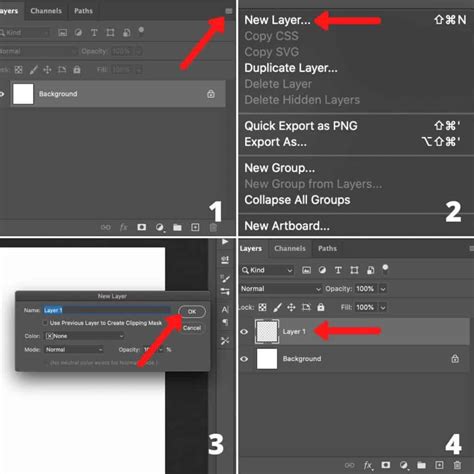Open Color None dropdown in New Layer dialog
The width and height of the screenshot is (474, 474).
click(x=85, y=336)
